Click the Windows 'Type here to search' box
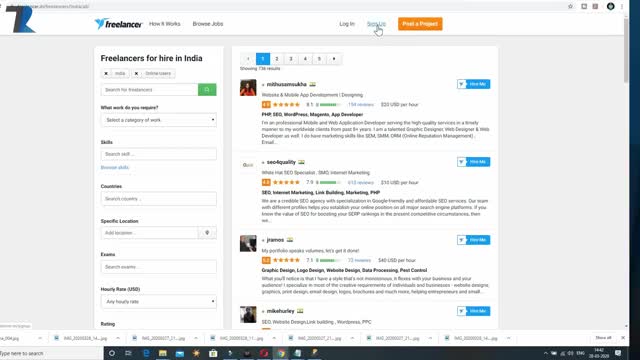 click(51, 353)
